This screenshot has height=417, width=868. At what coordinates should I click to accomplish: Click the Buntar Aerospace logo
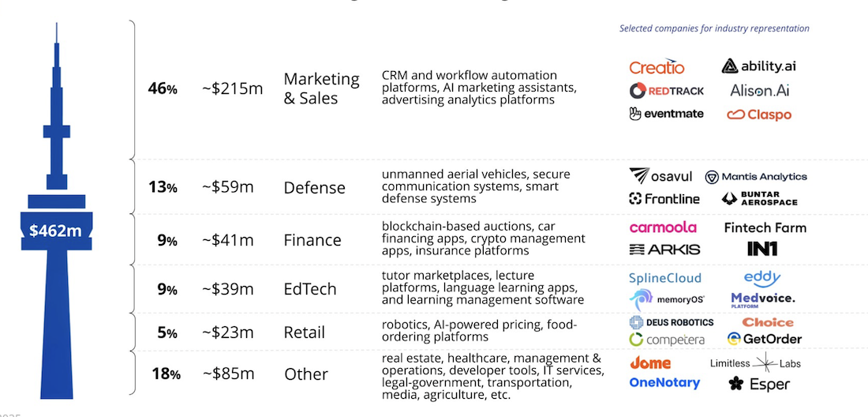[759, 198]
